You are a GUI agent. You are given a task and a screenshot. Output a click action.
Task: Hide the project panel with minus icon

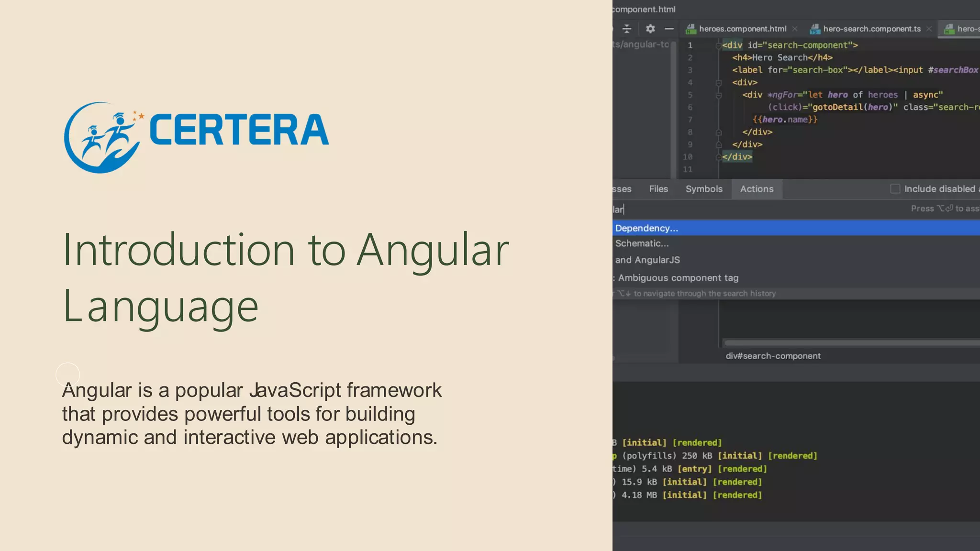click(x=669, y=29)
